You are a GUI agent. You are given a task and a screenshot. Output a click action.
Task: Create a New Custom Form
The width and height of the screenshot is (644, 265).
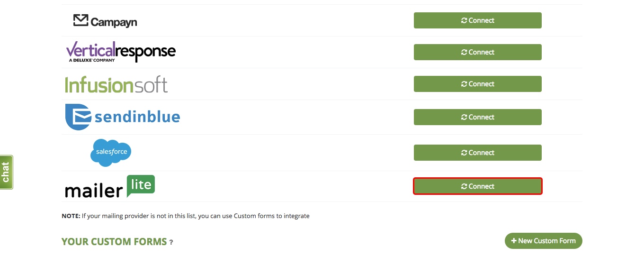point(543,241)
